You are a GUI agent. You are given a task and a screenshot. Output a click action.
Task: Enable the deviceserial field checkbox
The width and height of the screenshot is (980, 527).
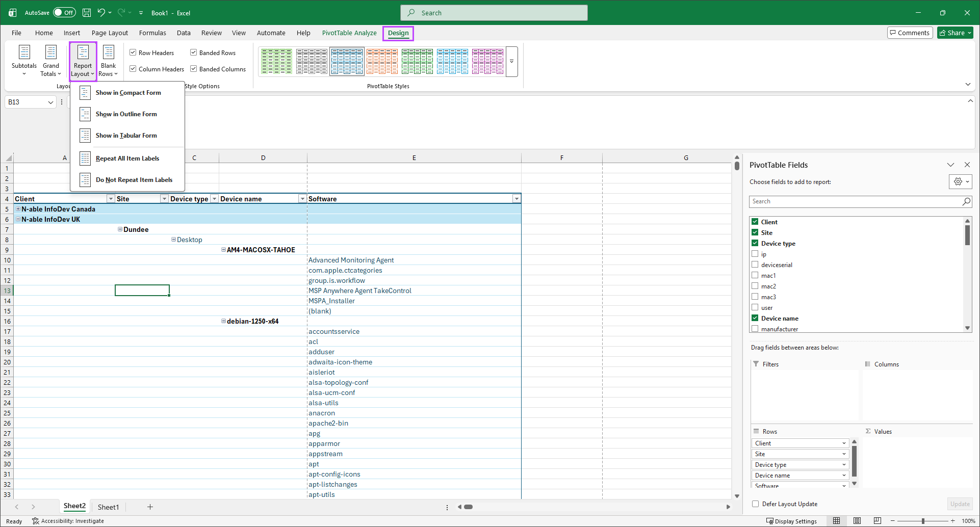pyautogui.click(x=755, y=265)
